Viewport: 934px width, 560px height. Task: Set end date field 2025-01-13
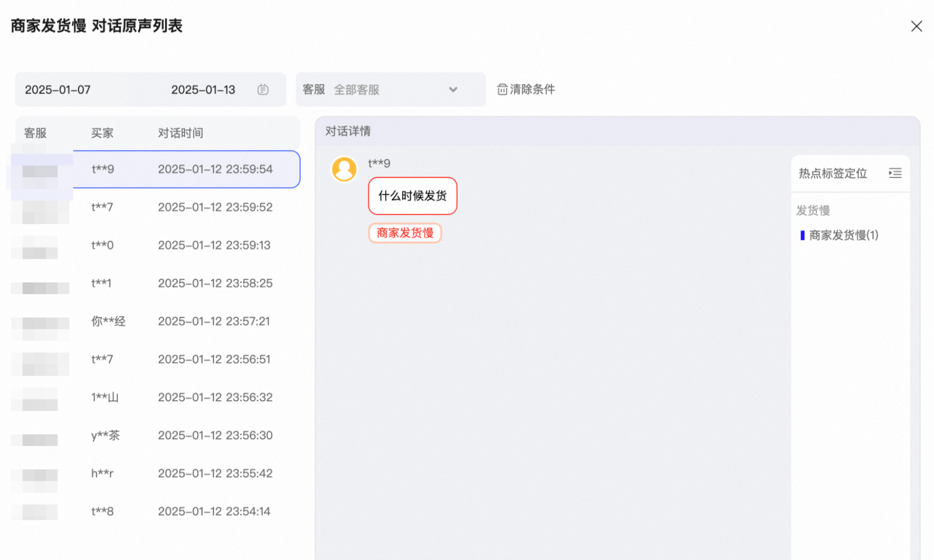(x=204, y=89)
